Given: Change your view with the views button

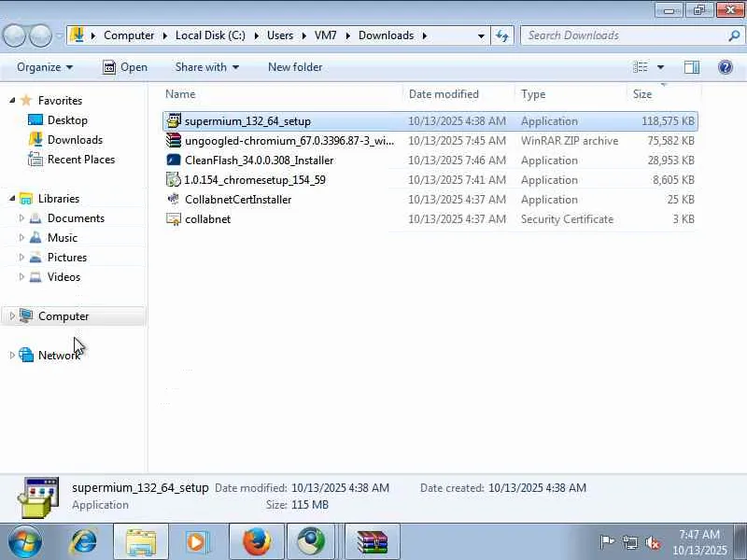Looking at the screenshot, I should (x=641, y=67).
